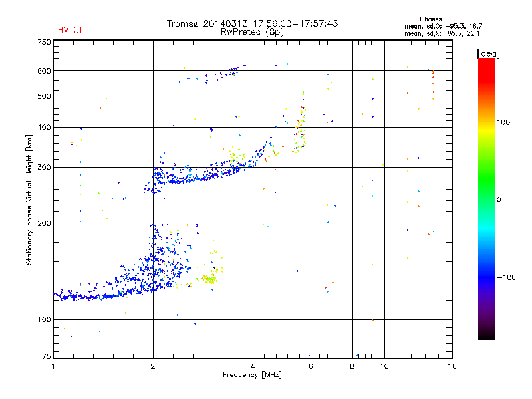Click the y-axis tick label '300'
Image resolution: width=532 pixels, height=399 pixels.
click(x=45, y=168)
